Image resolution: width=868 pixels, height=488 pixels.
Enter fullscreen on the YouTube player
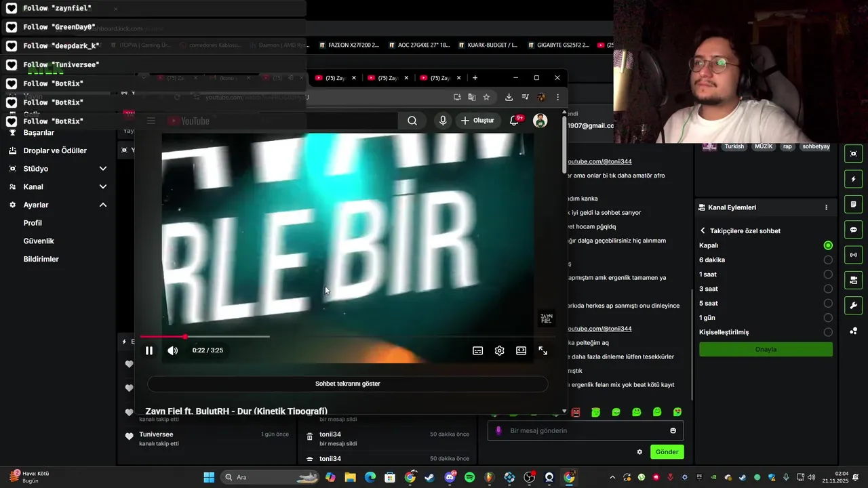[x=543, y=350]
